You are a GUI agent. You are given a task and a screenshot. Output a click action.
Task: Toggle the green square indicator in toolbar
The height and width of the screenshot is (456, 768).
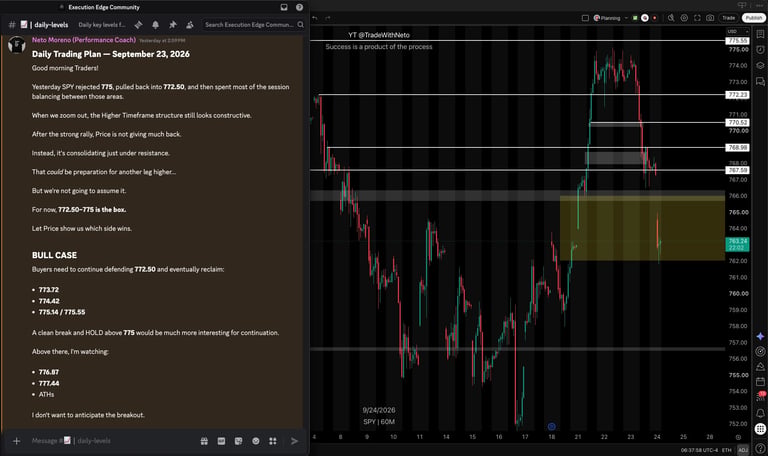pos(635,18)
